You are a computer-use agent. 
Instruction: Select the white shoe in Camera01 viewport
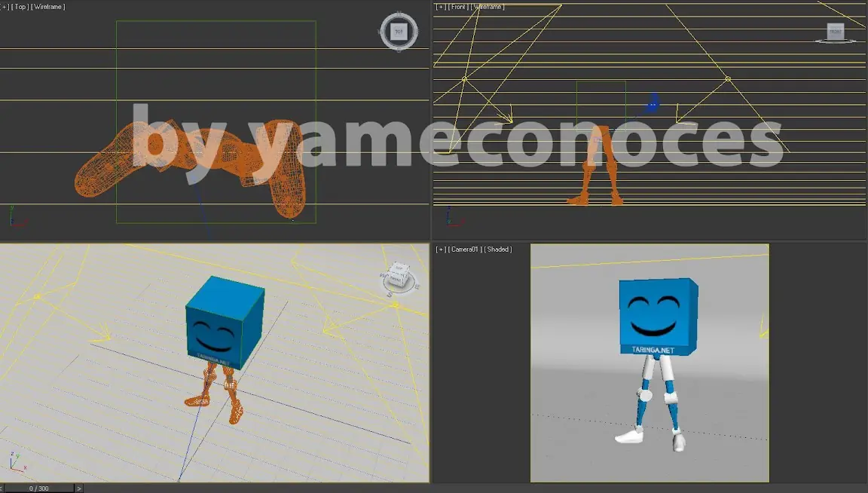tap(629, 436)
